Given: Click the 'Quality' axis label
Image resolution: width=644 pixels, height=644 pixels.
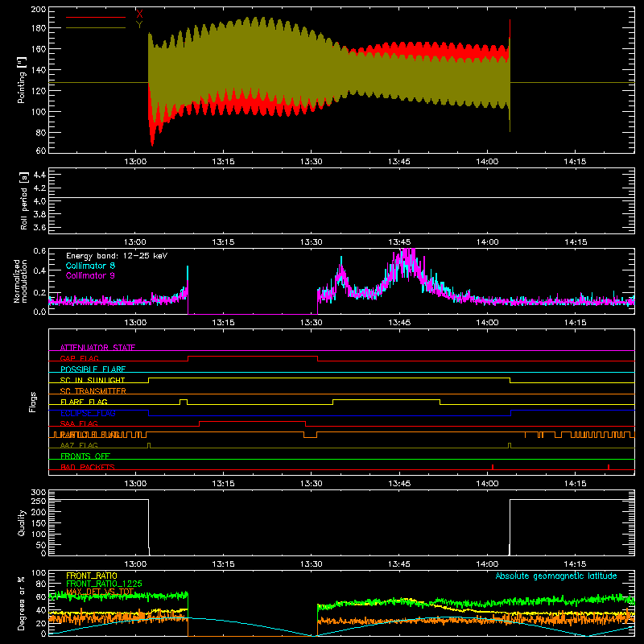Looking at the screenshot, I should point(22,522).
